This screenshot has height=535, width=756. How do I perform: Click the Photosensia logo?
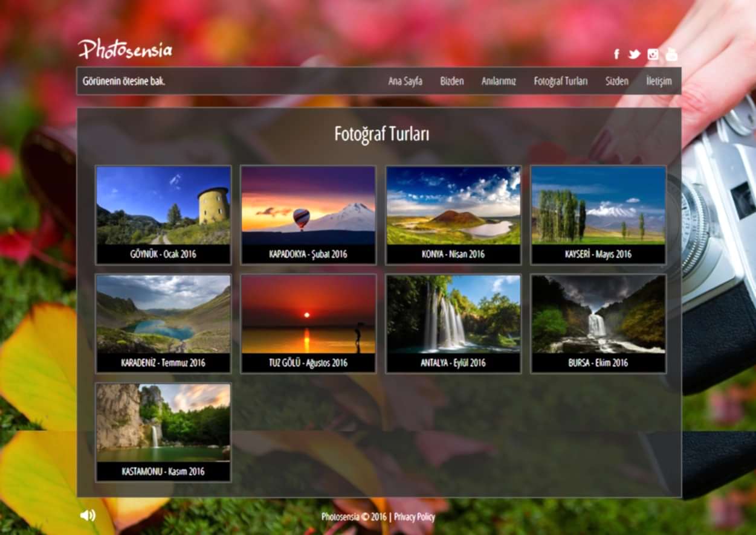125,50
